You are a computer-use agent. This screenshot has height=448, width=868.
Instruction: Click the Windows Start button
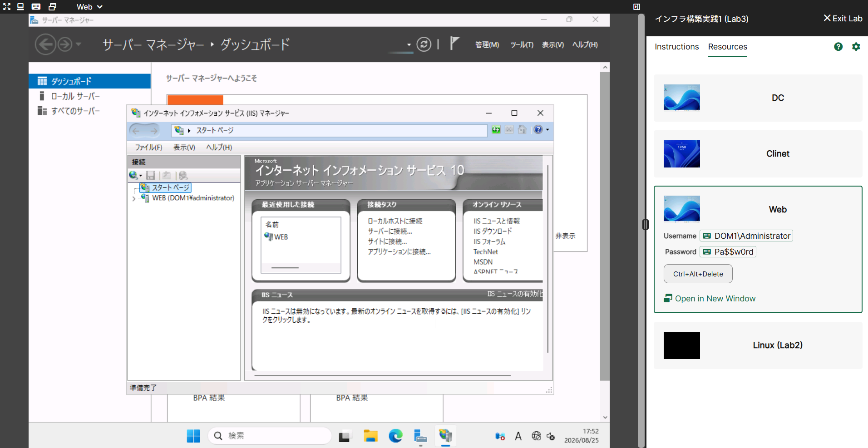click(x=193, y=436)
